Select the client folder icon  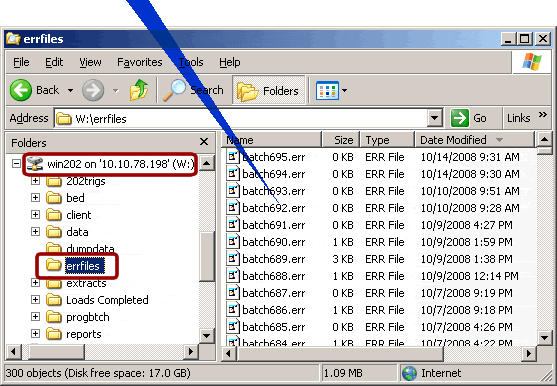pos(54,215)
